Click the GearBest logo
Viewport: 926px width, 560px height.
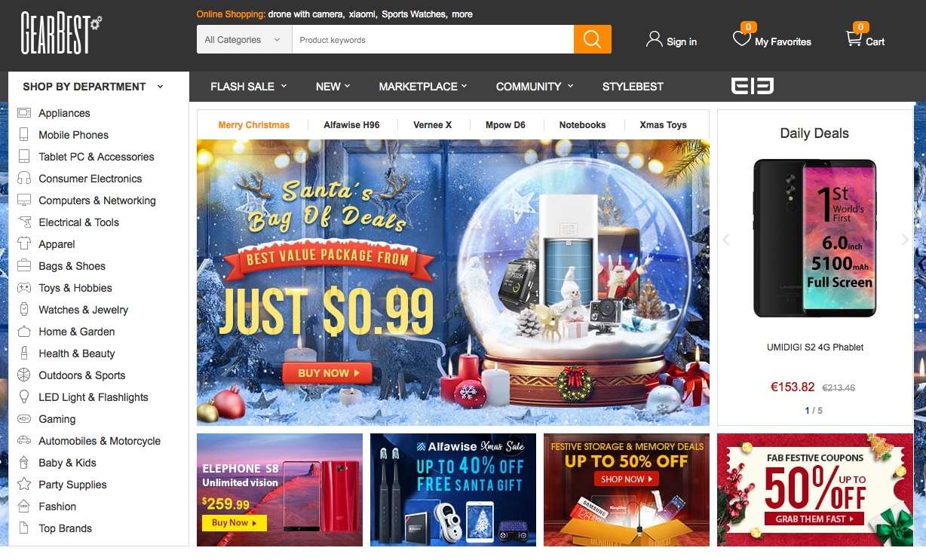[x=60, y=34]
